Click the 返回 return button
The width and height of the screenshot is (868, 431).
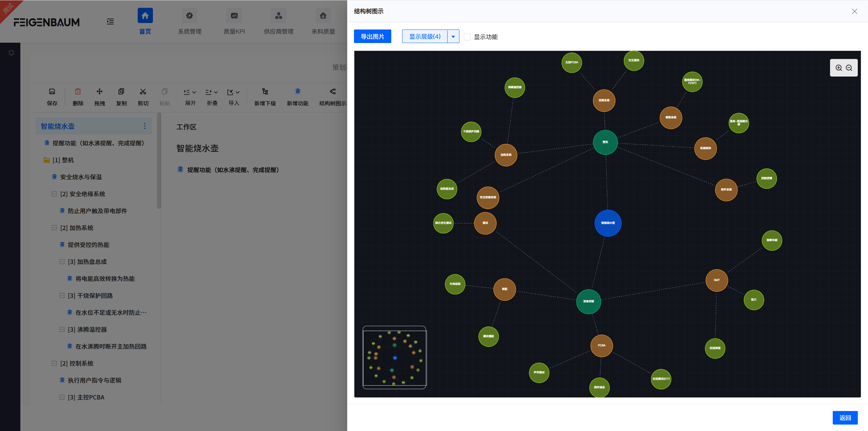point(845,417)
